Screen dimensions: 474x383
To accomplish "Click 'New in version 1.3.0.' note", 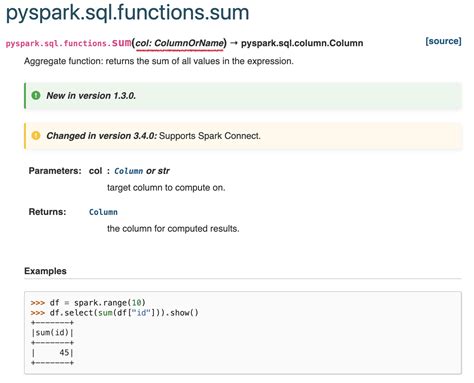I will point(91,96).
